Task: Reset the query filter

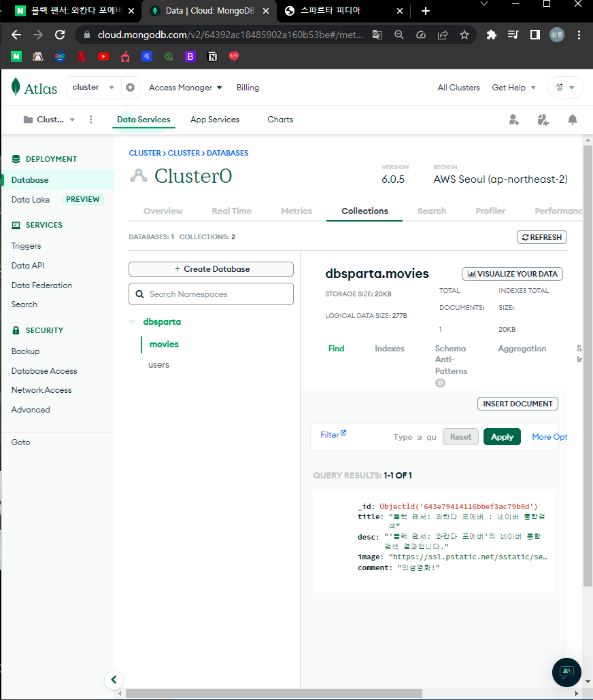Action: tap(460, 436)
